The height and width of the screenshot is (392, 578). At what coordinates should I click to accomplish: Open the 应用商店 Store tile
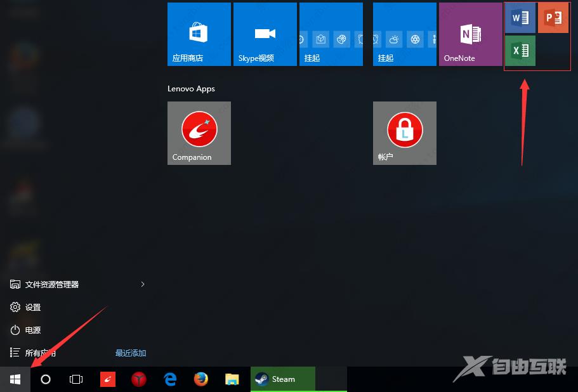tap(199, 34)
